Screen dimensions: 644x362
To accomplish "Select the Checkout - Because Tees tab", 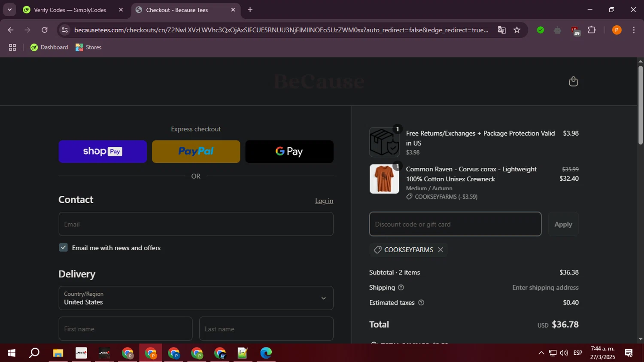I will click(177, 10).
